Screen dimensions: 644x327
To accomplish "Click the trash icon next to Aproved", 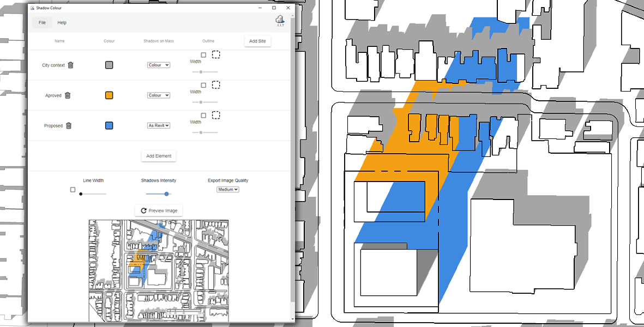I will 68,95.
